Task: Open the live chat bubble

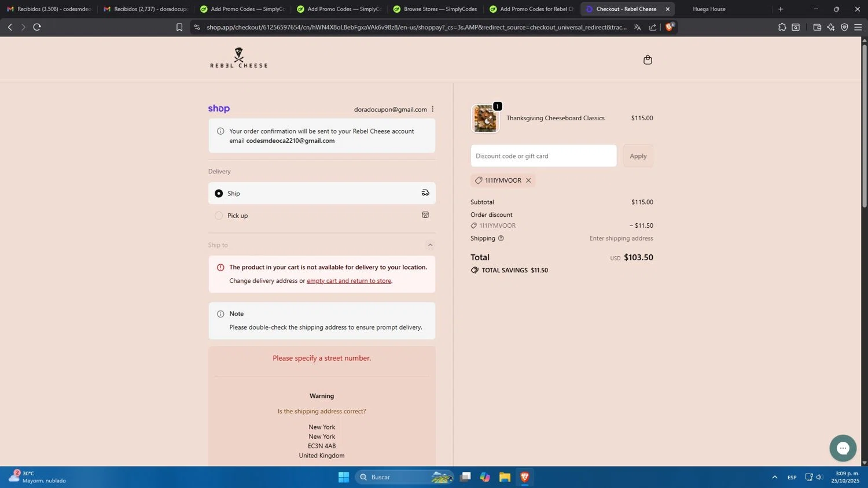Action: [x=843, y=448]
